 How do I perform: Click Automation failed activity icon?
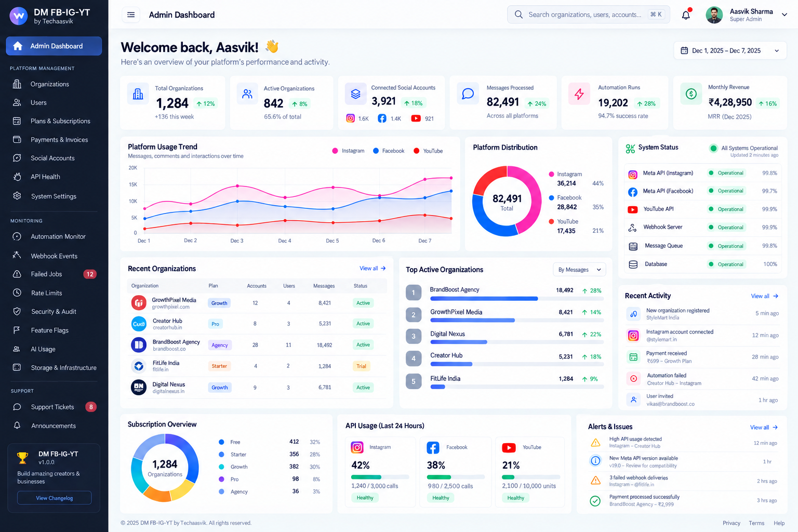click(633, 379)
